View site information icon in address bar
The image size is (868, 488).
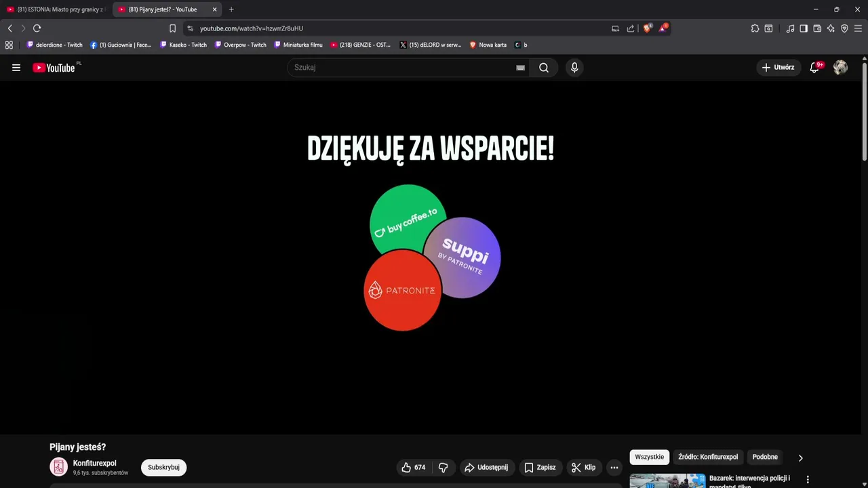(x=190, y=28)
